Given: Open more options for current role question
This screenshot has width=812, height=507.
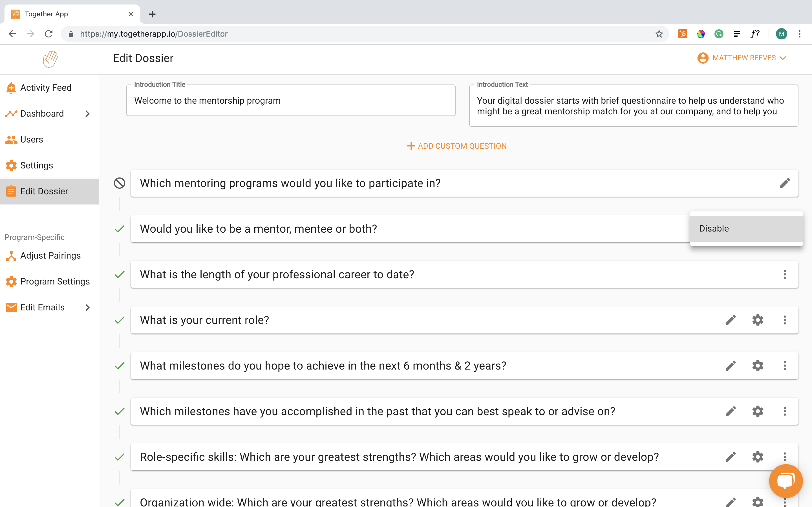Looking at the screenshot, I should pyautogui.click(x=784, y=320).
